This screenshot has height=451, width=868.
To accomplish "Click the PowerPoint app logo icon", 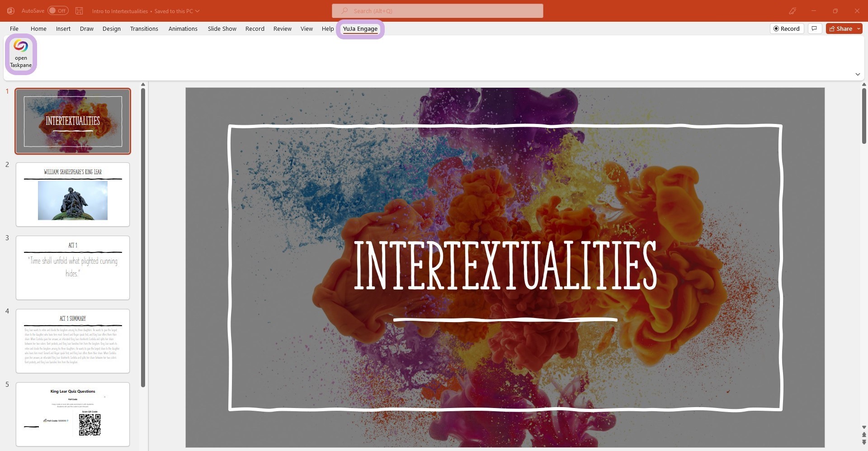I will [10, 10].
